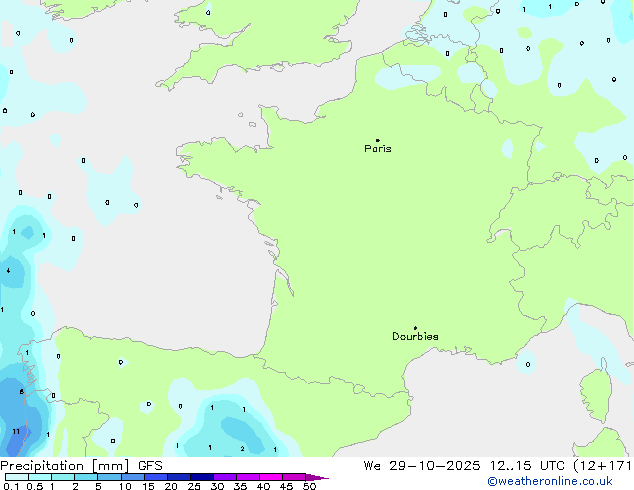The height and width of the screenshot is (490, 634).
Task: Click the legend scale label '10'
Action: click(125, 486)
